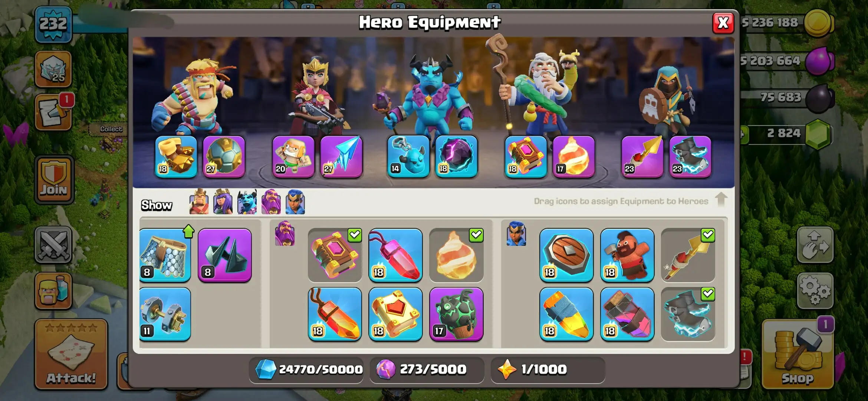Image resolution: width=868 pixels, height=401 pixels.
Task: Open the Join clan shield button
Action: pyautogui.click(x=54, y=179)
